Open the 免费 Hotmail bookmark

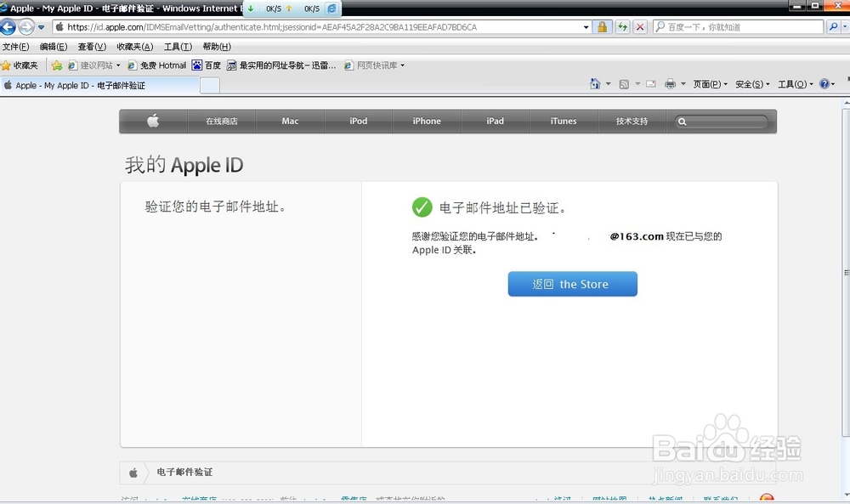156,65
